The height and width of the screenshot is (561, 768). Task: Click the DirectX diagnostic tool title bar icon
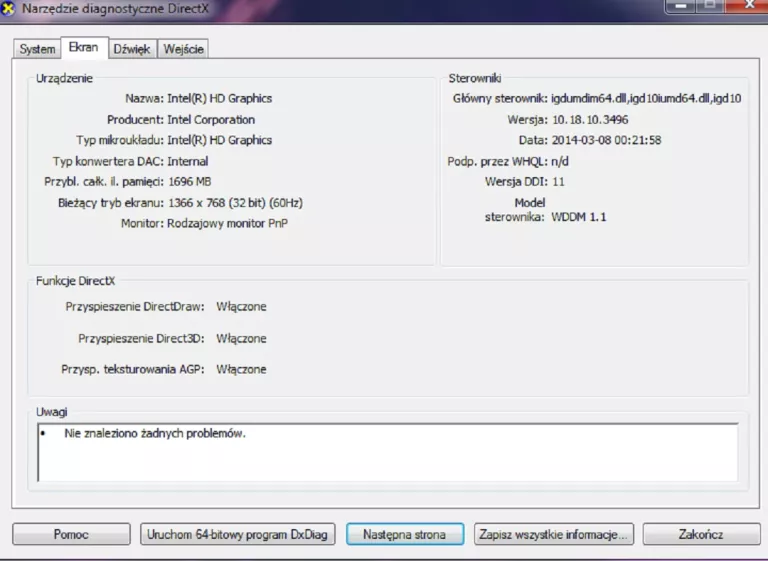point(7,8)
